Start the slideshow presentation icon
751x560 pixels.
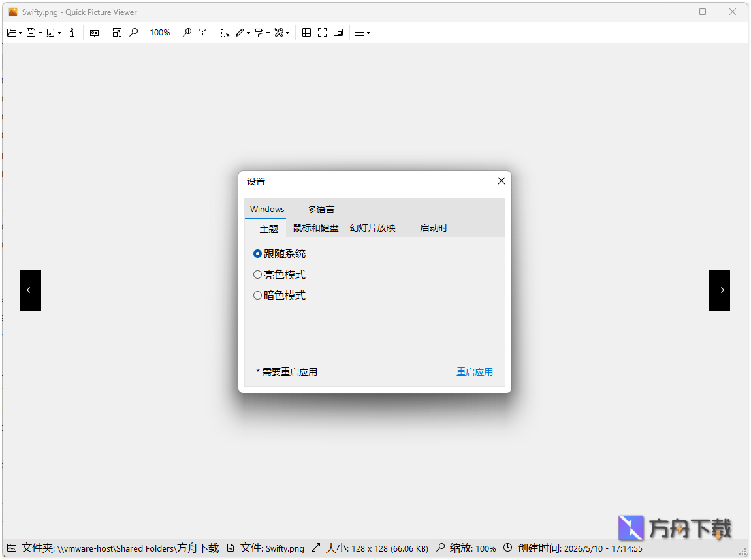[x=94, y=33]
